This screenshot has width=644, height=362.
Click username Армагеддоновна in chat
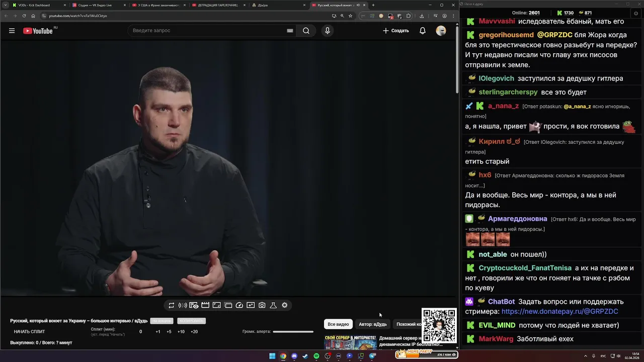pos(517,219)
